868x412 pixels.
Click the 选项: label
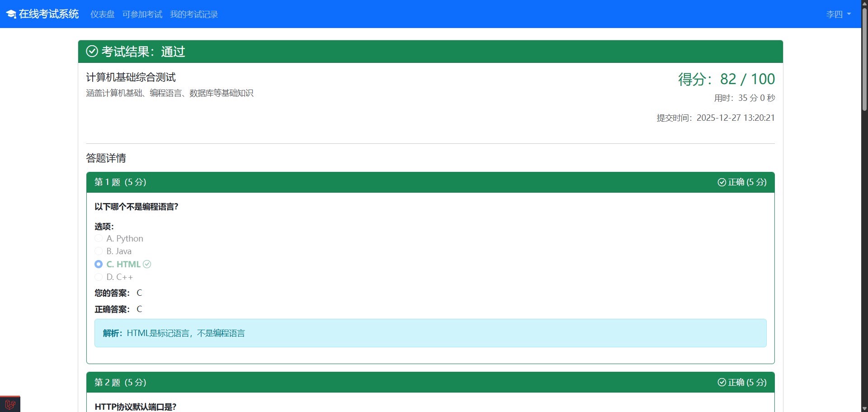[x=104, y=227]
